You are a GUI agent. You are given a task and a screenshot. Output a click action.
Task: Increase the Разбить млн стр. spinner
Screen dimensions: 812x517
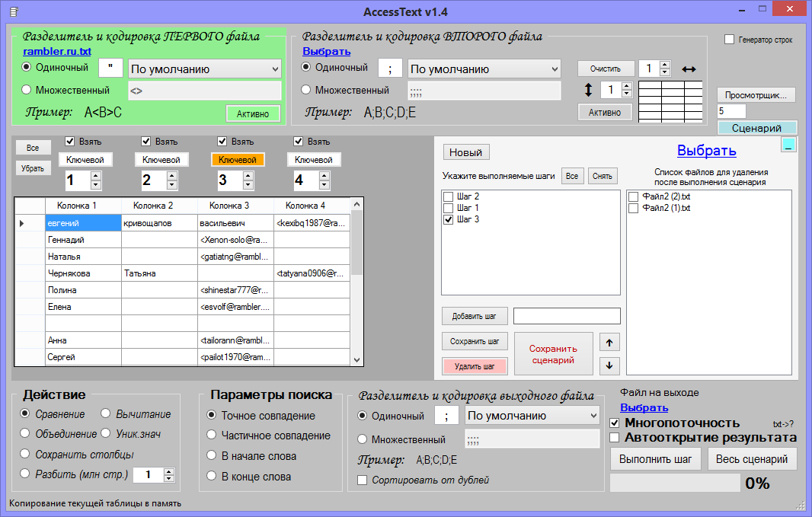pos(169,471)
